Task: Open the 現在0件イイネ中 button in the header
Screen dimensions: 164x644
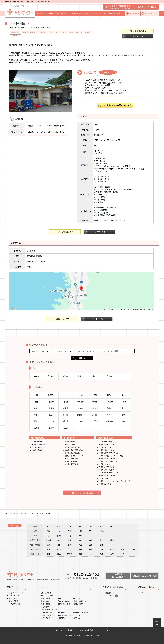Action: [150, 13]
